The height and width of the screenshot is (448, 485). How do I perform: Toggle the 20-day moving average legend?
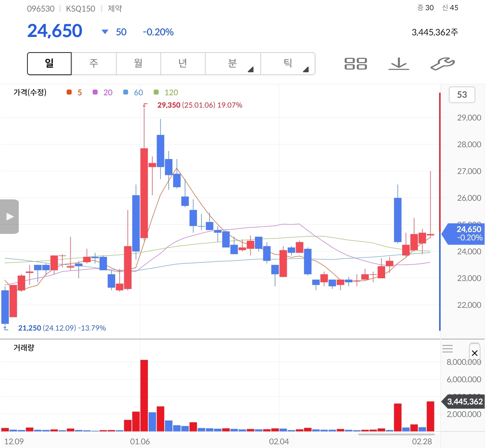pyautogui.click(x=102, y=92)
